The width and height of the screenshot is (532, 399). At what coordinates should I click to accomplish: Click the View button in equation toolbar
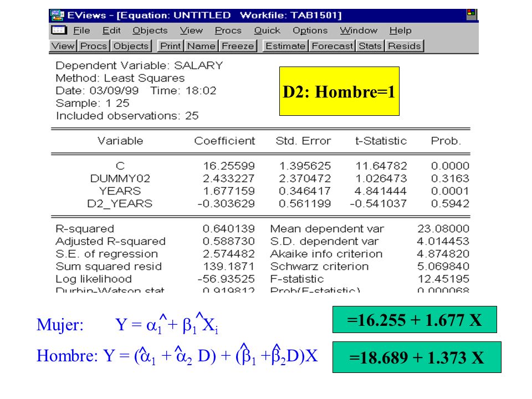click(63, 46)
